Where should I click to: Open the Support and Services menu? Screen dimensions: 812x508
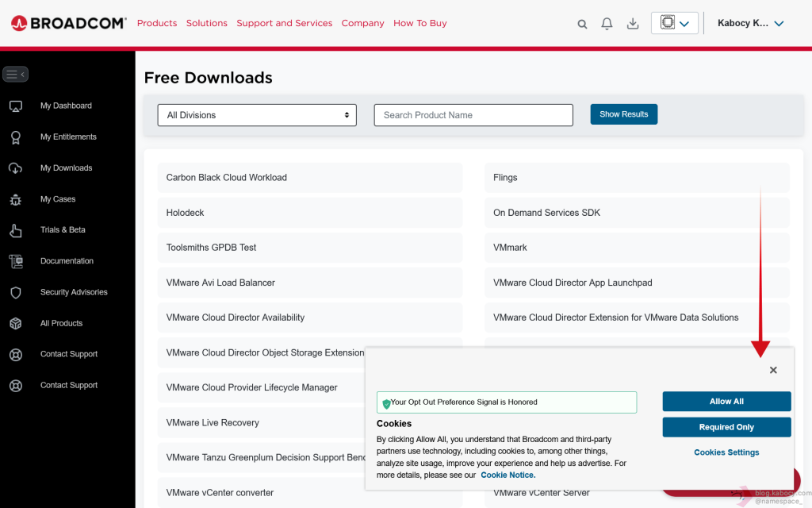tap(284, 23)
